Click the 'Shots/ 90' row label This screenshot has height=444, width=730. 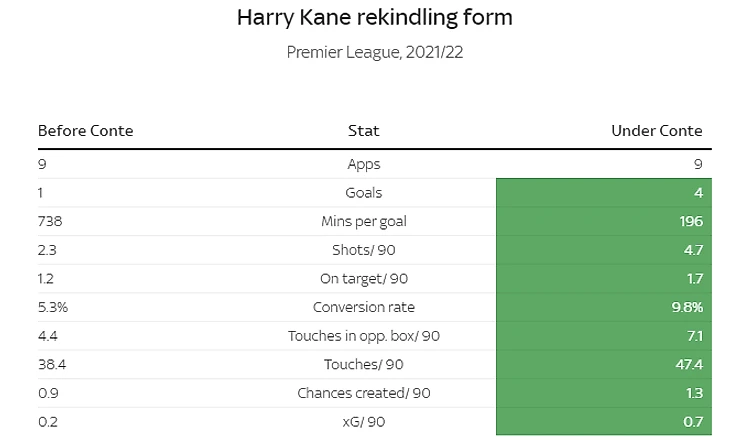(x=363, y=250)
